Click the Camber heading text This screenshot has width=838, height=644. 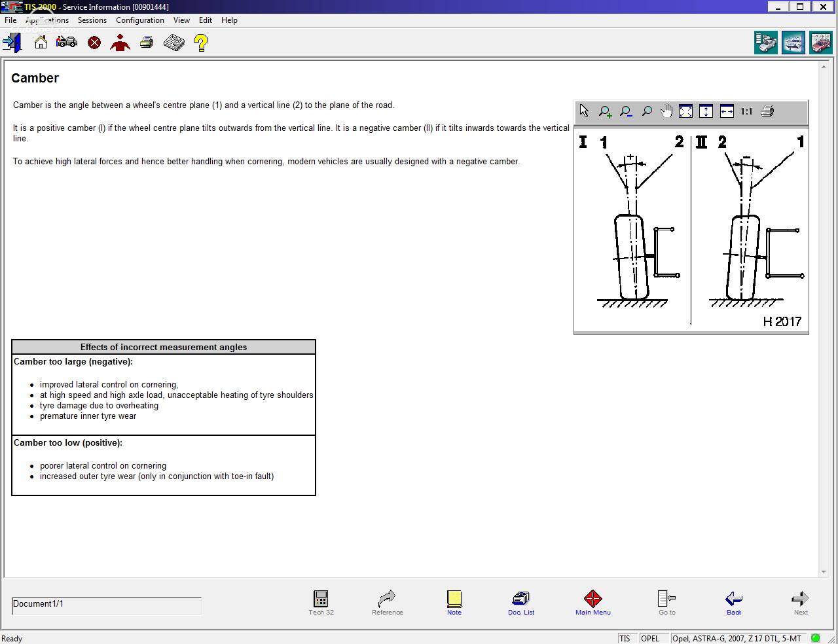pos(35,78)
